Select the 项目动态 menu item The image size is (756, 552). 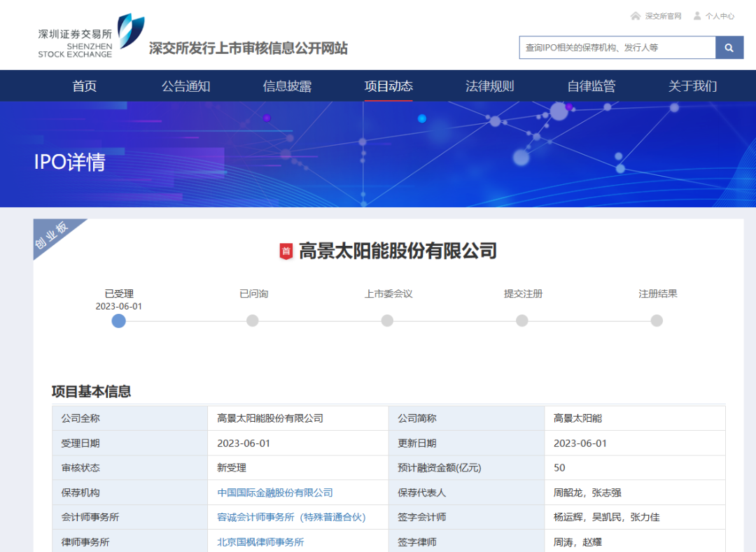click(388, 86)
